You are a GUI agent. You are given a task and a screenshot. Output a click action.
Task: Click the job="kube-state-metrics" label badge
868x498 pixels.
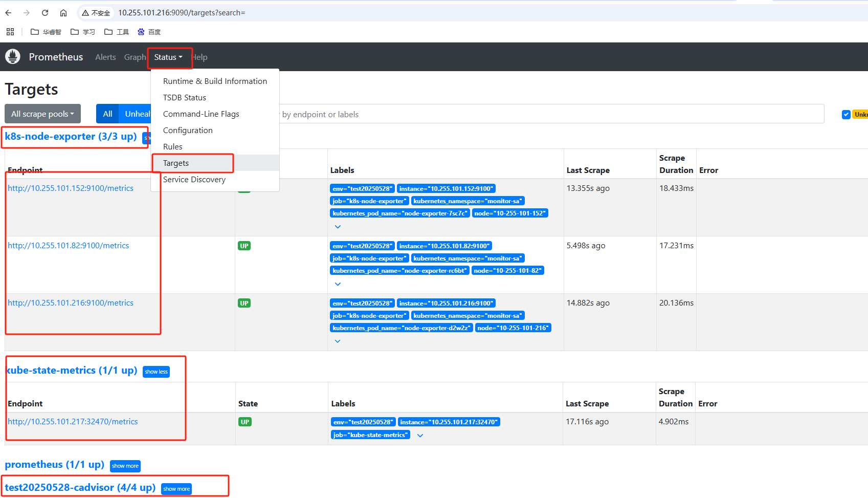370,435
